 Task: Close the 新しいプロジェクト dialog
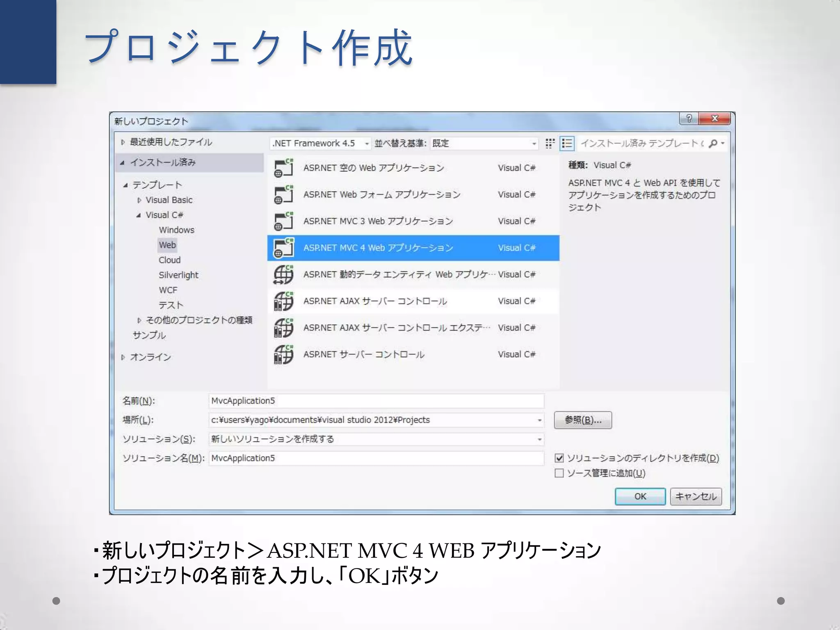[x=714, y=119]
